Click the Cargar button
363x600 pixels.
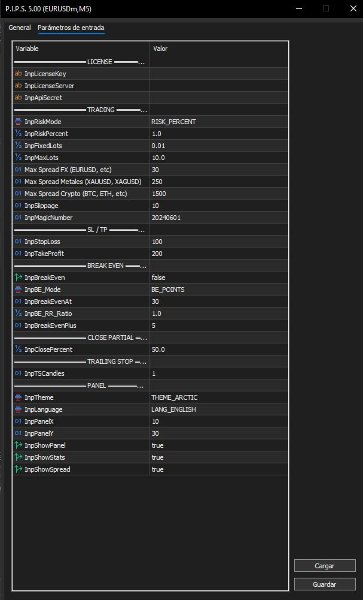(x=324, y=566)
